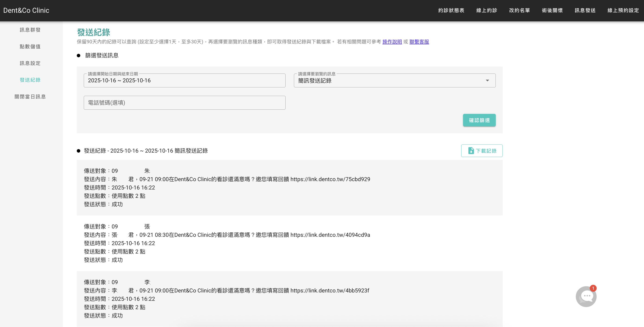Click the 下載記錄 download button
Screen dimensions: 644x327
click(x=482, y=151)
